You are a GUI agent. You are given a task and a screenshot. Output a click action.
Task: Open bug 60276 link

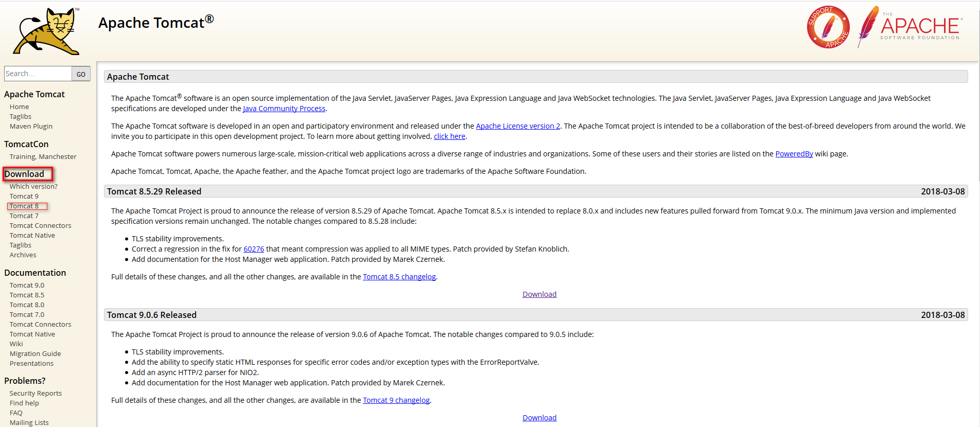click(254, 249)
